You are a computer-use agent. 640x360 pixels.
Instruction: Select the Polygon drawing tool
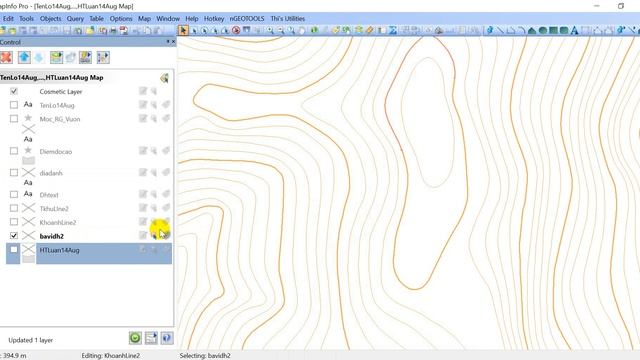(532, 30)
